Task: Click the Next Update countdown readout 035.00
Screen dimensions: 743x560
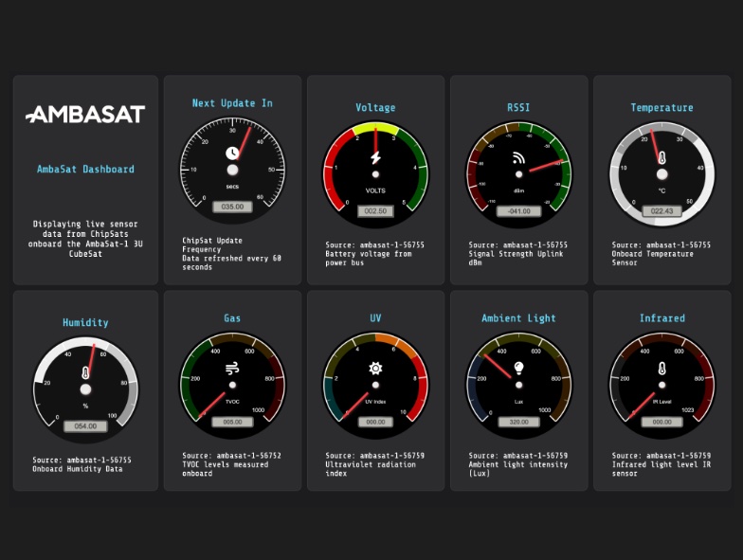Action: 232,206
